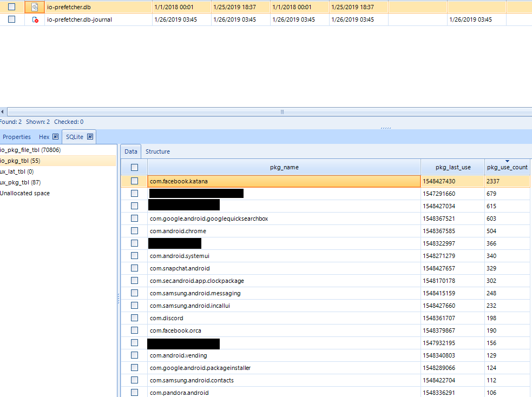Image resolution: width=532 pixels, height=397 pixels.
Task: Select the com.facebook.orca cell
Action: (x=284, y=330)
